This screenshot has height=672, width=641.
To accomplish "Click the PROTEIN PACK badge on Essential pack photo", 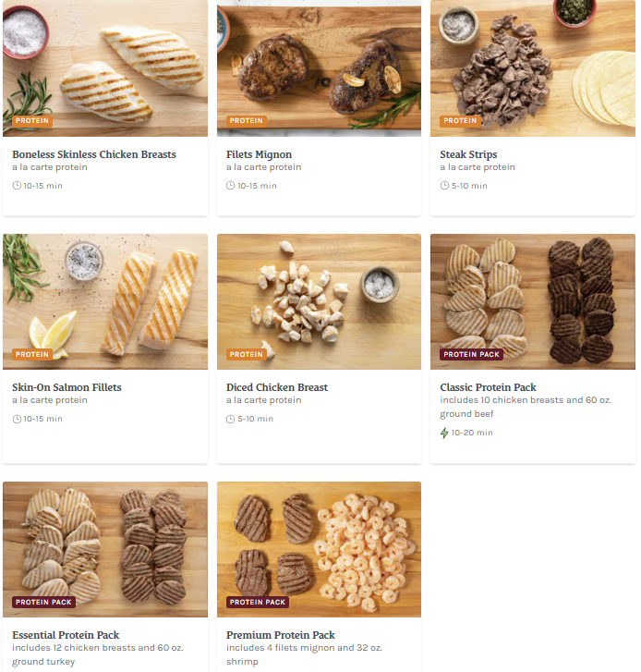I will pyautogui.click(x=43, y=602).
